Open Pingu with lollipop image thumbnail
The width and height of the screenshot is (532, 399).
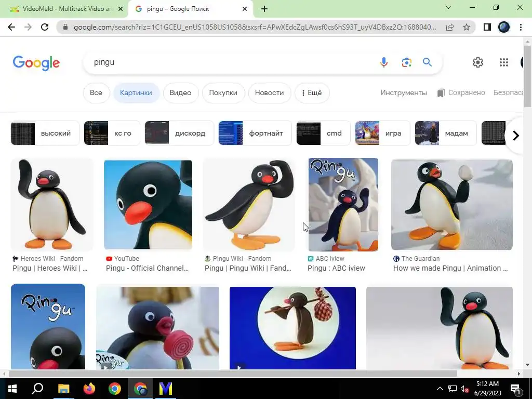click(x=158, y=328)
